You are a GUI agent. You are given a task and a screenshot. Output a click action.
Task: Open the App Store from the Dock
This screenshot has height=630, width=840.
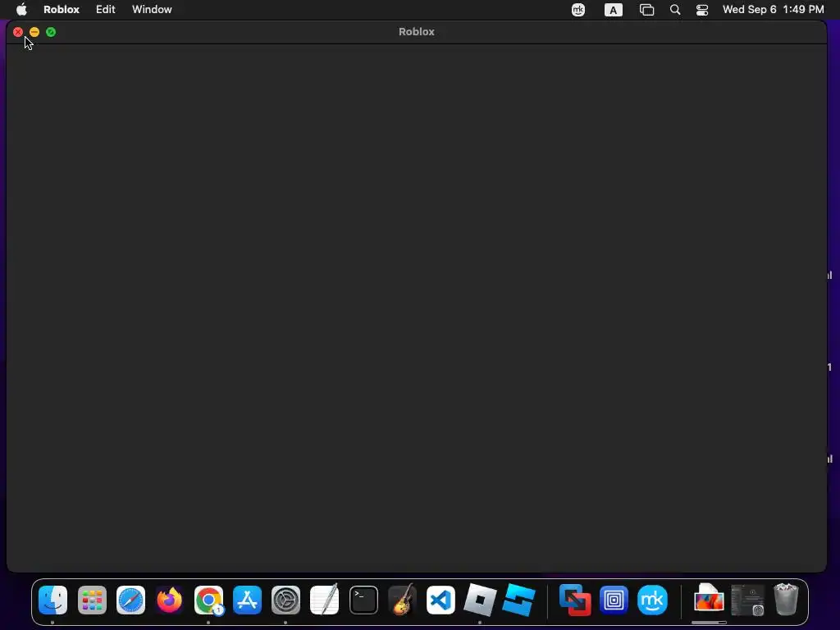[247, 600]
